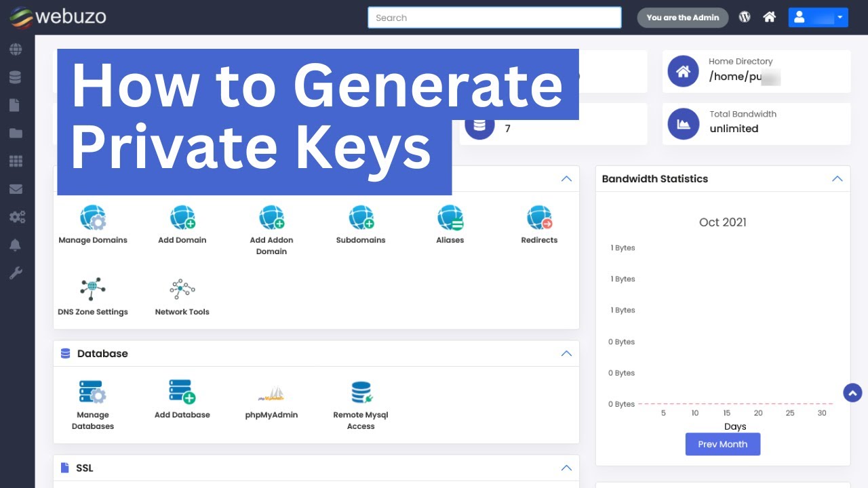Focus the Search input field
Screen dimensions: 868x488
pyautogui.click(x=494, y=18)
